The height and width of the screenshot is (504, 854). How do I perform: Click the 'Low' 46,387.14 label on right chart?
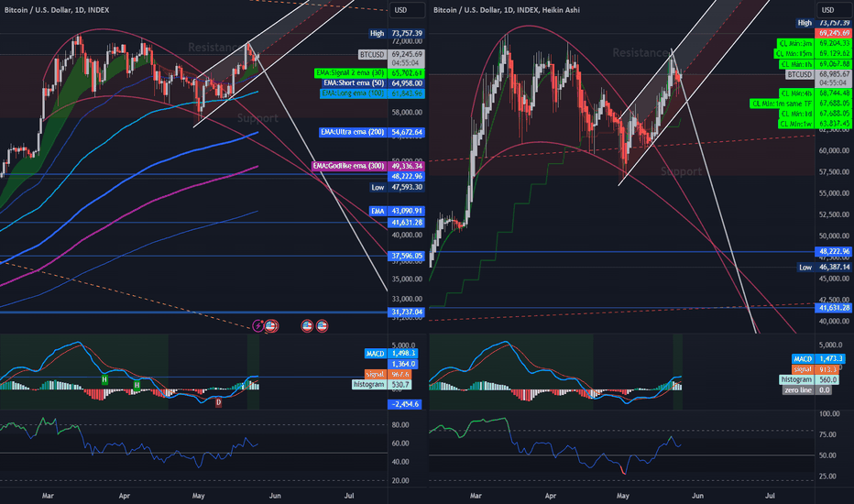(x=825, y=267)
